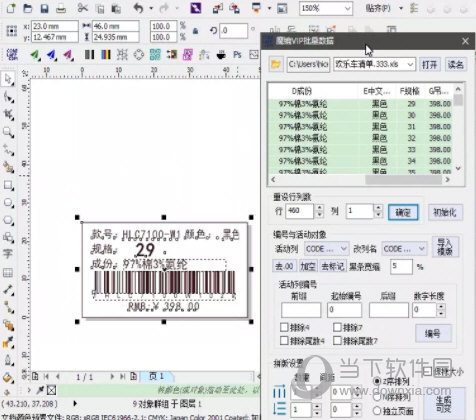Viewport: 476px width, 420px height.
Task: Click the 编号 button
Action: (x=433, y=333)
